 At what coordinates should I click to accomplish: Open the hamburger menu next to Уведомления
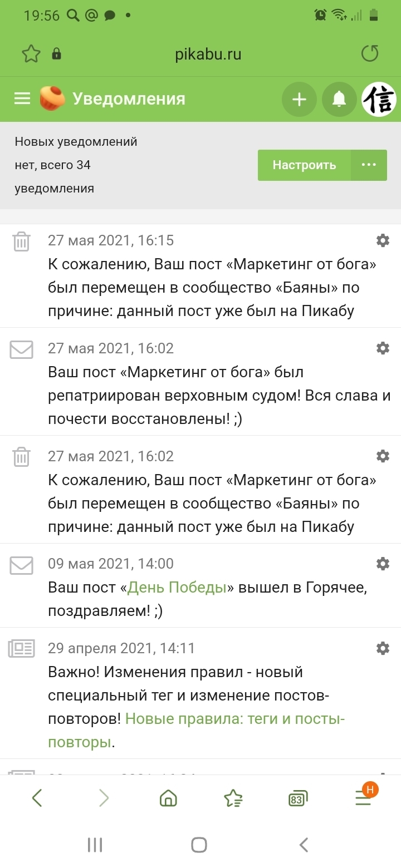click(x=22, y=99)
